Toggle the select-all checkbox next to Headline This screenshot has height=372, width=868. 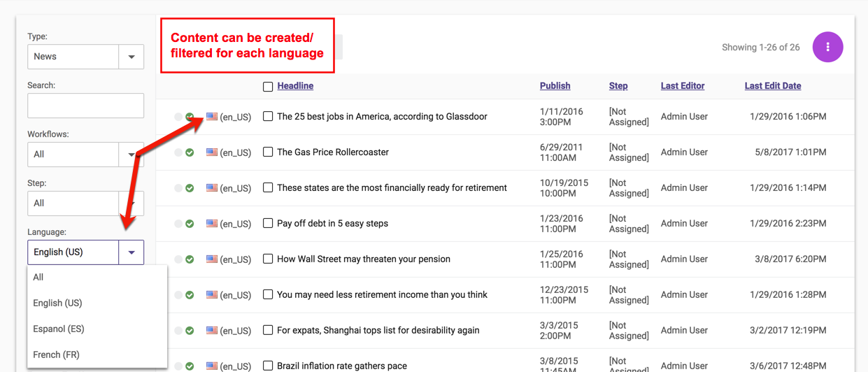pos(268,87)
